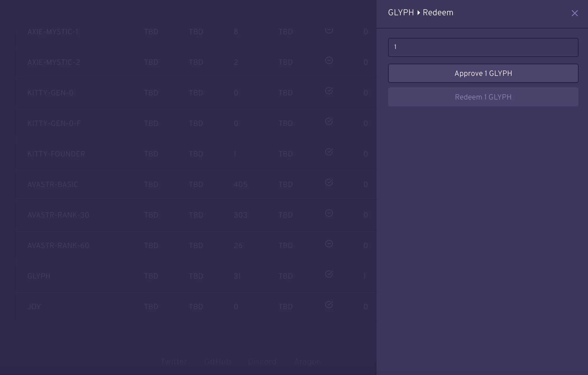Click the breadcrumb arrow between GLYPH and Redeem
Image resolution: width=588 pixels, height=375 pixels.
(418, 13)
